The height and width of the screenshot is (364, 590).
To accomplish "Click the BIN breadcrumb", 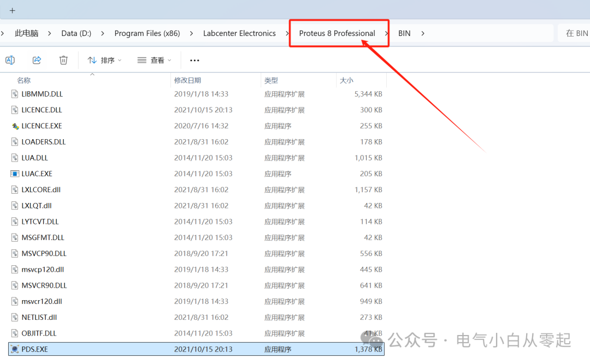I will tap(404, 33).
